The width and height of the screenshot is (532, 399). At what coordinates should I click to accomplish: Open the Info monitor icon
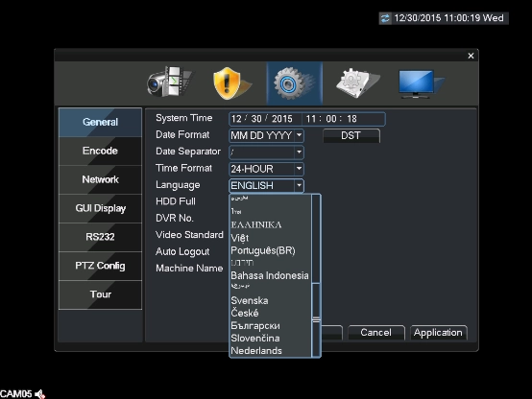pos(421,83)
